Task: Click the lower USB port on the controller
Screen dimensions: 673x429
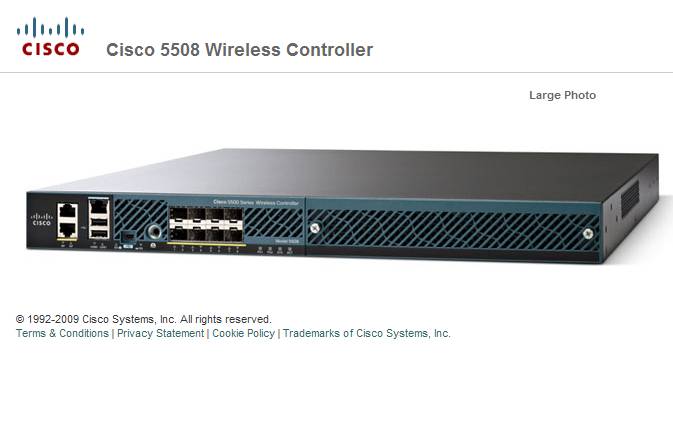Action: 99,233
